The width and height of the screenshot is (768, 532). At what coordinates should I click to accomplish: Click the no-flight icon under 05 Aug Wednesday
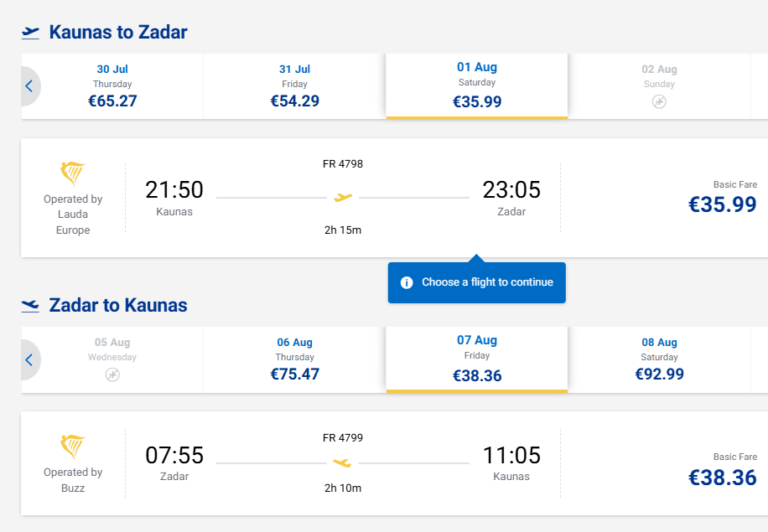(x=112, y=374)
